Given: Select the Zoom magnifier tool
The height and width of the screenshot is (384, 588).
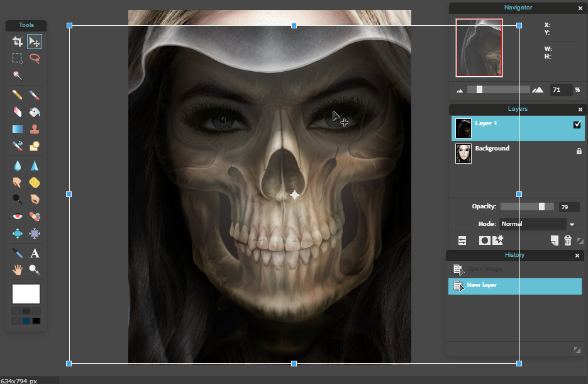Looking at the screenshot, I should coord(35,269).
